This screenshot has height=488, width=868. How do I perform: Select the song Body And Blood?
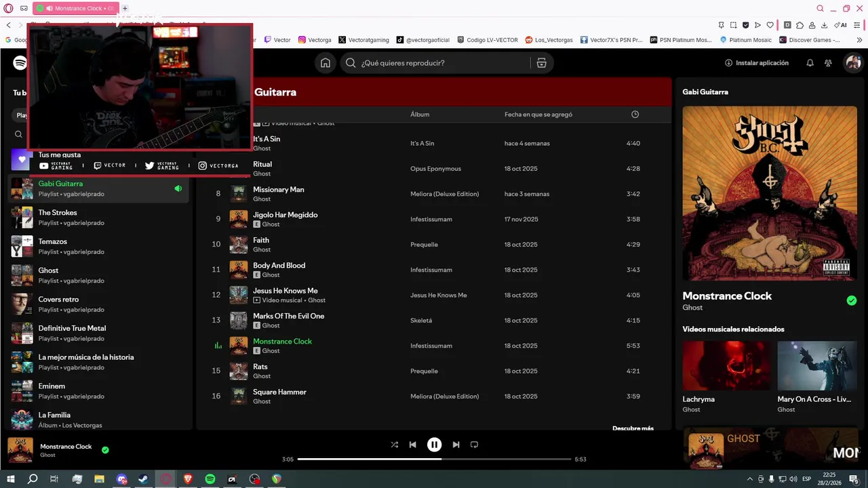point(279,266)
